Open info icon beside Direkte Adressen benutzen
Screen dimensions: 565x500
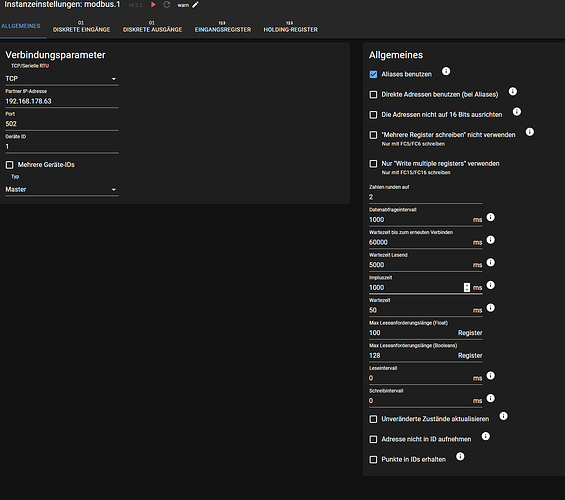coord(513,91)
